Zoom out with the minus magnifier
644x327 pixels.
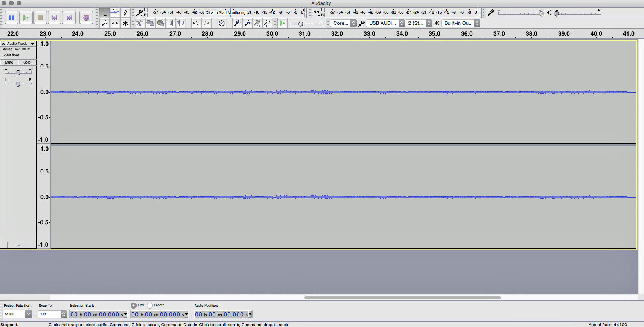pyautogui.click(x=247, y=23)
